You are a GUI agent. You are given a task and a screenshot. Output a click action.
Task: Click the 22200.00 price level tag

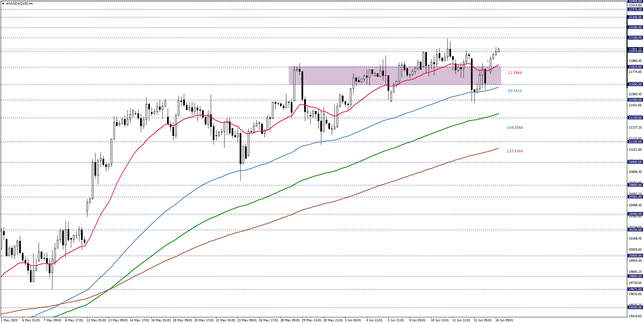point(635,27)
